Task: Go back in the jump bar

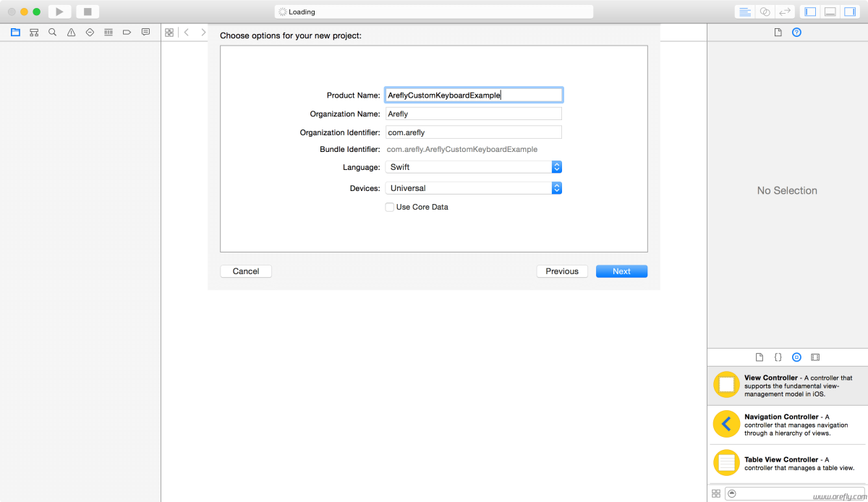Action: [186, 33]
